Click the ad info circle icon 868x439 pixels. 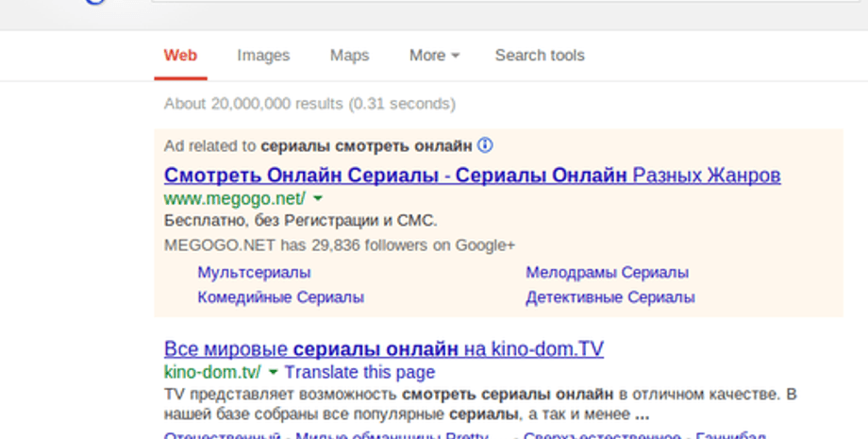[486, 145]
